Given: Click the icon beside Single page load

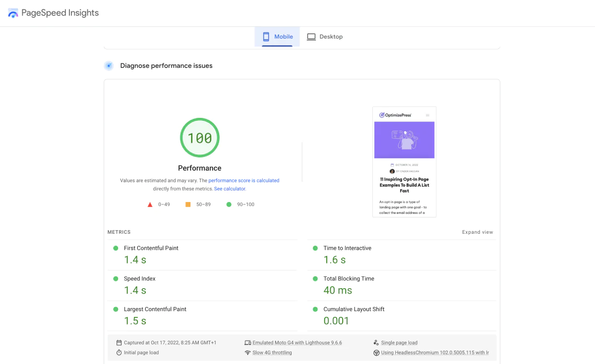Looking at the screenshot, I should (376, 343).
